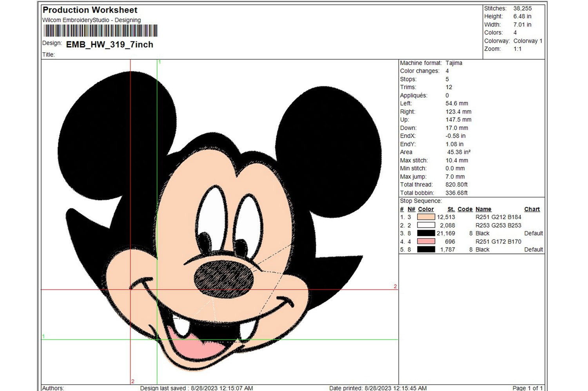Click the design name EMB_HW_319_7inch
Viewport: 588px width, 391px height.
pos(110,45)
